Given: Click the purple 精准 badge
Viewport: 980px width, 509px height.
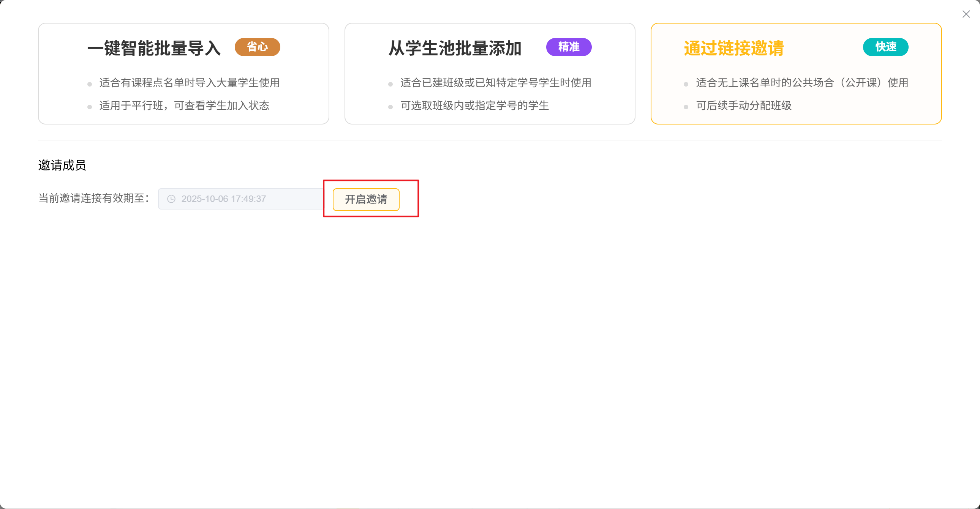Looking at the screenshot, I should tap(568, 47).
